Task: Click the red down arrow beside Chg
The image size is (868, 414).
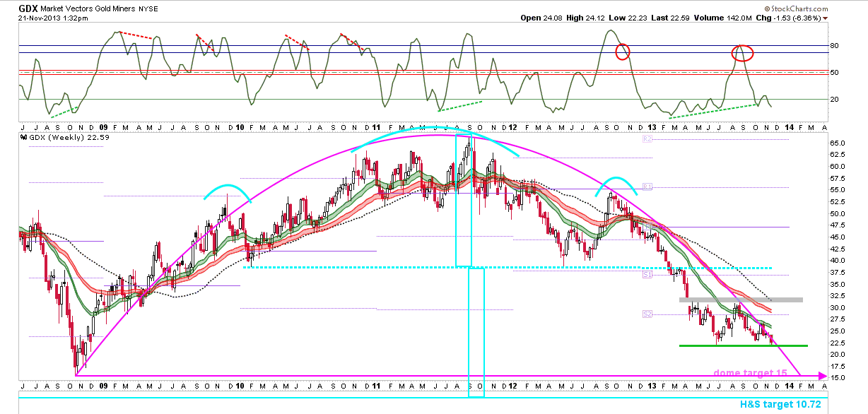Action: [x=825, y=18]
